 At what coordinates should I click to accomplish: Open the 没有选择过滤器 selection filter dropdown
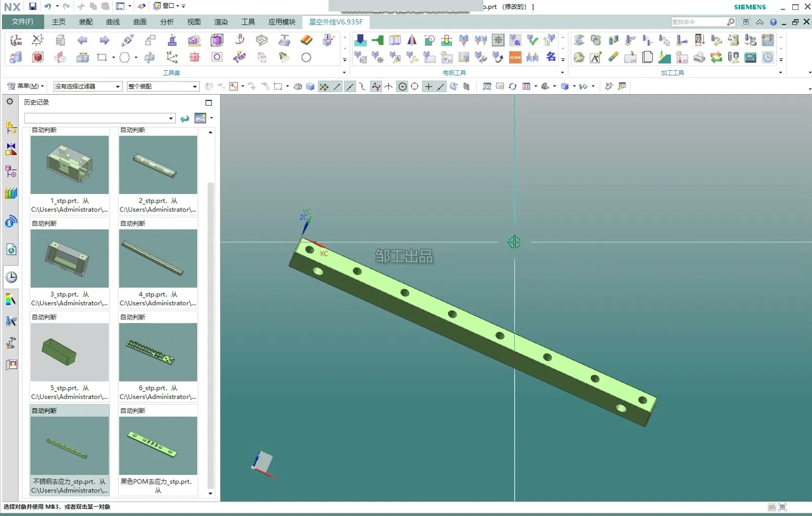tap(88, 86)
